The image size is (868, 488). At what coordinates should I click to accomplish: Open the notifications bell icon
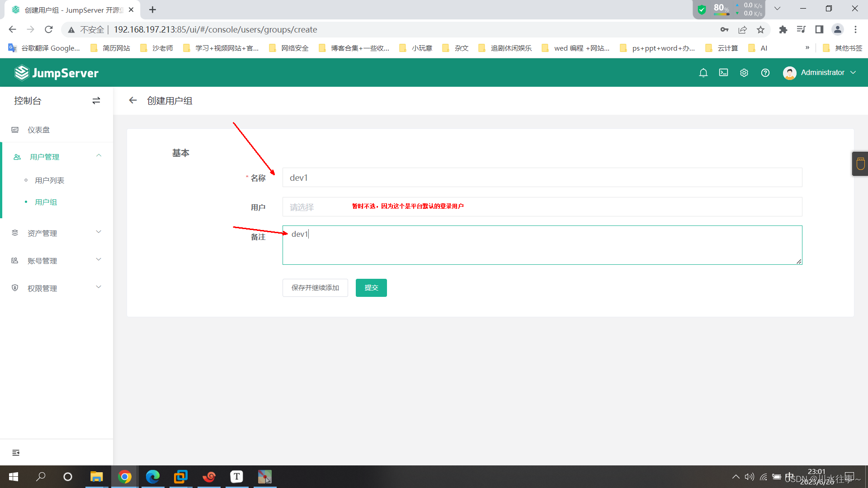703,73
